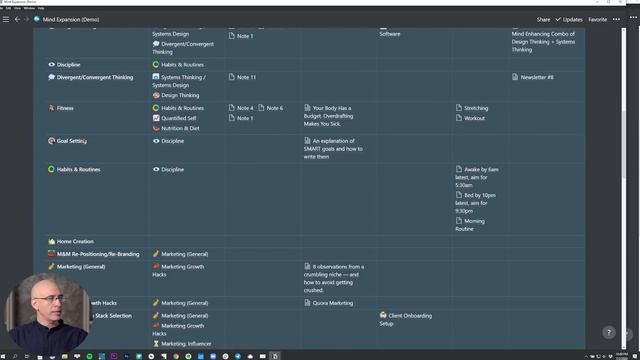
Task: Open the Edit menu in the menu bar
Action: (x=8, y=8)
